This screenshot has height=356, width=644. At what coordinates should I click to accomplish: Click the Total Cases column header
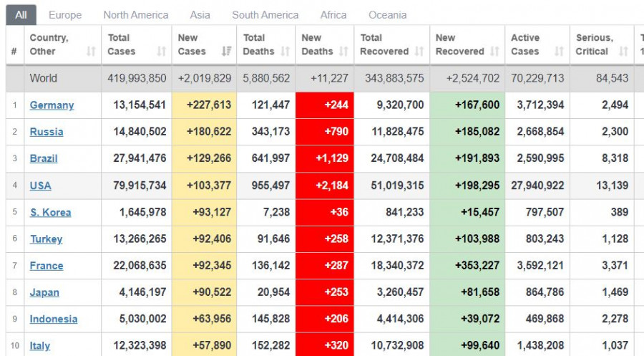[137, 44]
